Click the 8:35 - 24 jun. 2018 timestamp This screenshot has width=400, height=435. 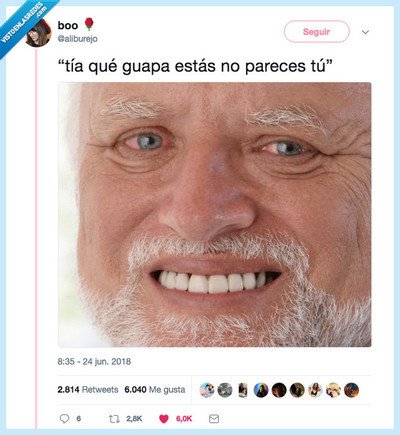click(x=94, y=362)
